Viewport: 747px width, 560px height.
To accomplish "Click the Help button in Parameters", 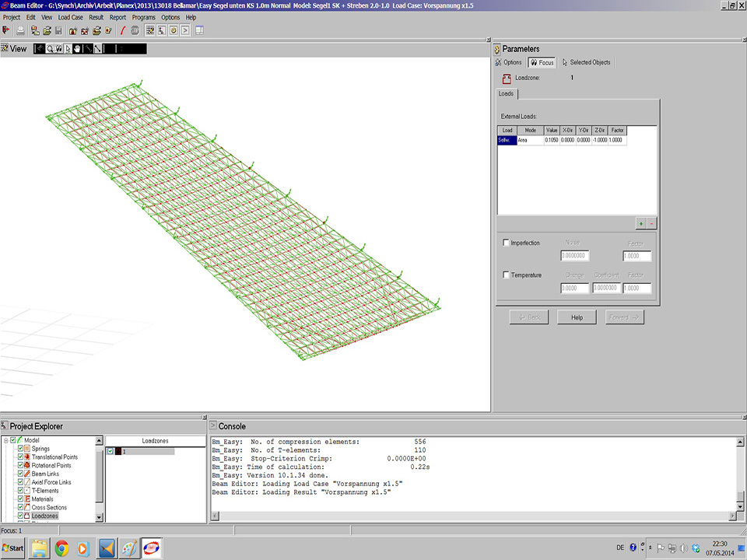I will click(577, 317).
